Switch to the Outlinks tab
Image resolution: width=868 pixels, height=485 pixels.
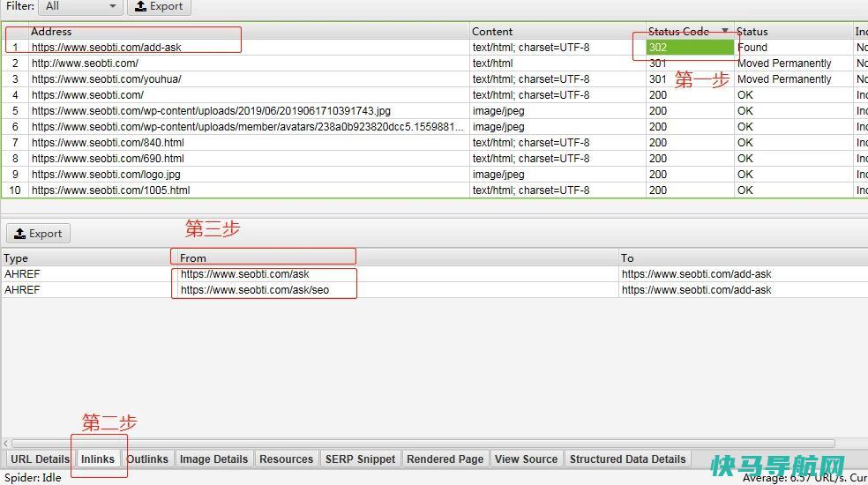[147, 459]
